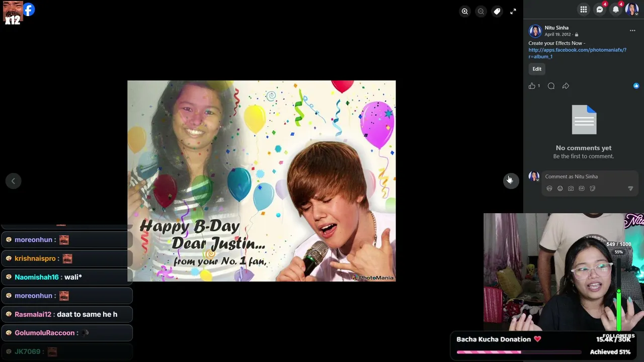Select JK7069's chat message
The image size is (644, 362).
[66, 351]
